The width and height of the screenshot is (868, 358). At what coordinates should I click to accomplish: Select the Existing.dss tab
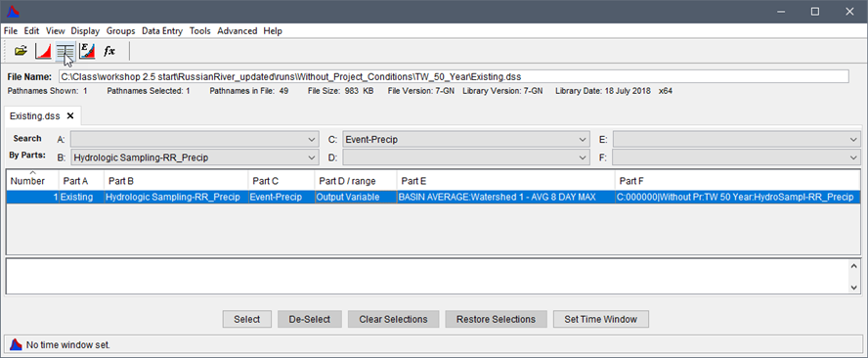click(x=35, y=115)
